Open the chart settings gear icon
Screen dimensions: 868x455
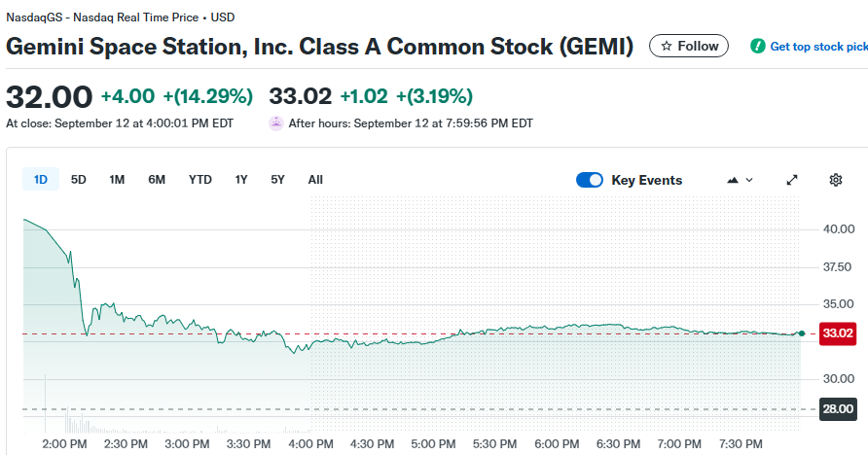click(x=835, y=180)
